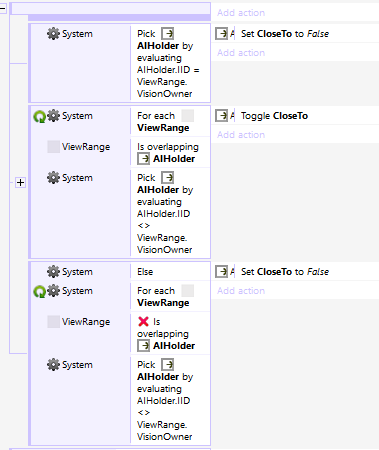Select first For each ViewRange condition
The width and height of the screenshot is (379, 450).
(120, 122)
